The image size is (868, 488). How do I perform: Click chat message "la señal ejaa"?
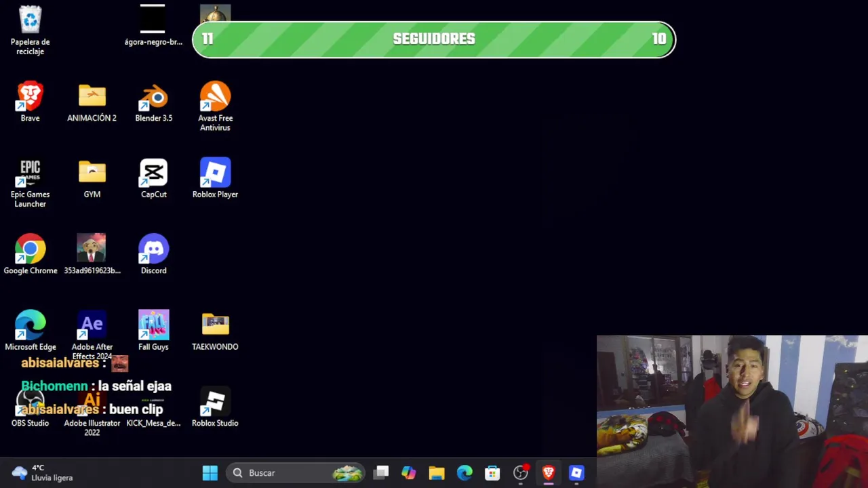pyautogui.click(x=135, y=386)
